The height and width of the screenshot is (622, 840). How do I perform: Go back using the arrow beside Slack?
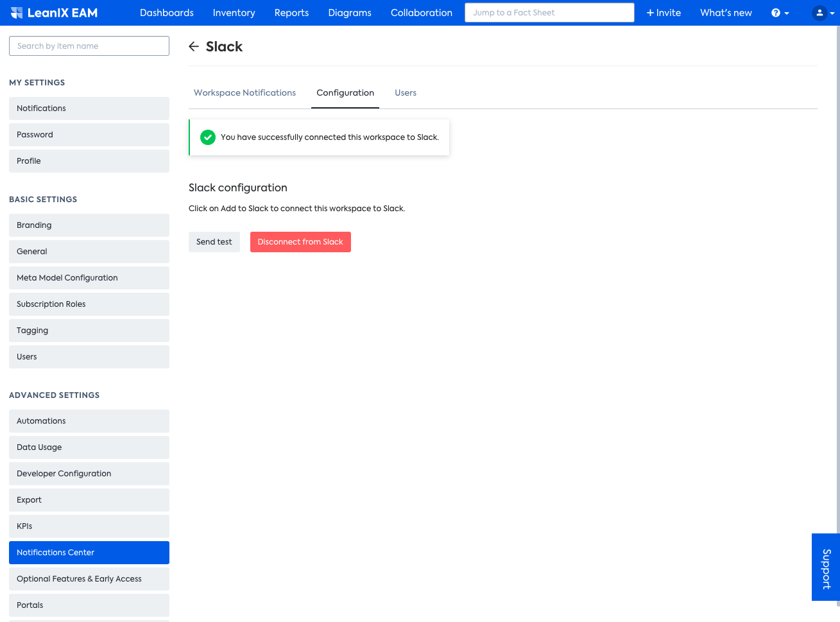click(194, 46)
